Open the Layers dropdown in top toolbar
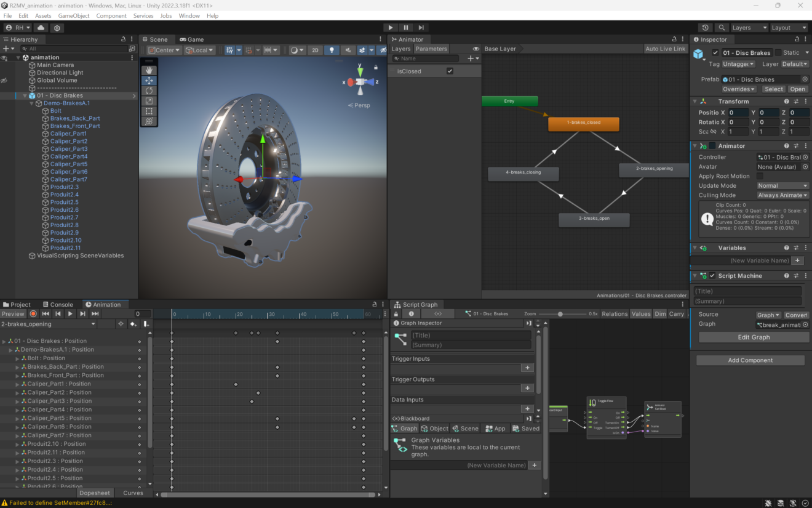 (x=749, y=28)
